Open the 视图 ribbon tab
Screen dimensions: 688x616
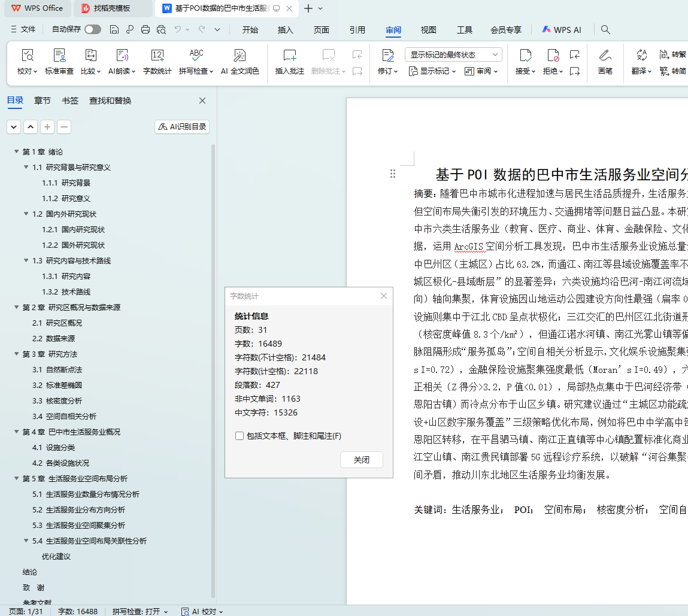(428, 30)
